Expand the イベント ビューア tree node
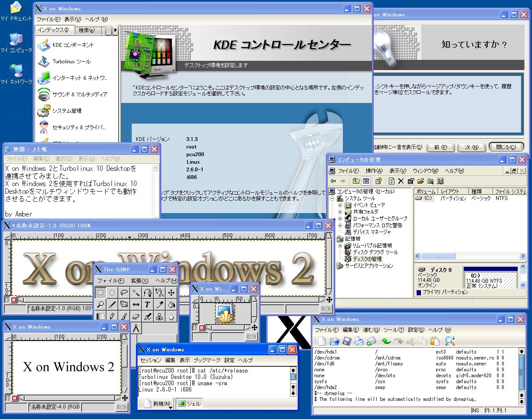This screenshot has width=532, height=419. [x=340, y=205]
